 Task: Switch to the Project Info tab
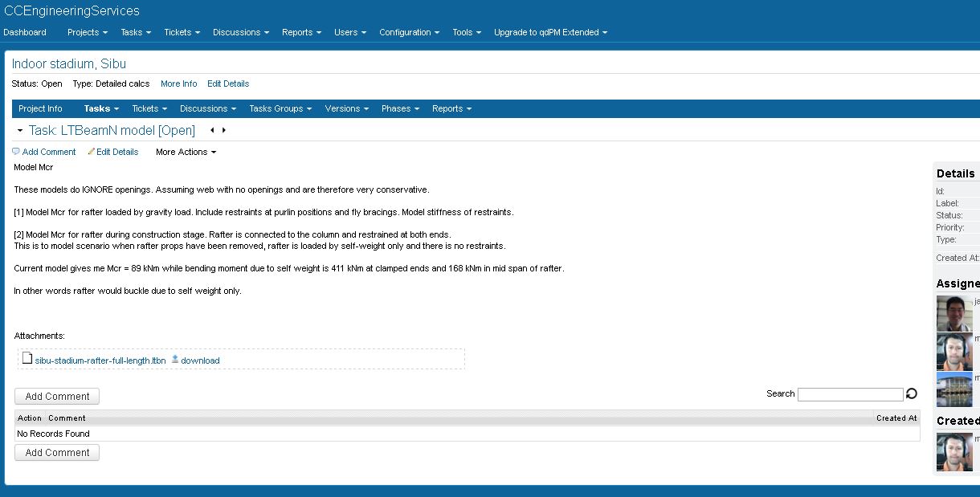pyautogui.click(x=40, y=108)
